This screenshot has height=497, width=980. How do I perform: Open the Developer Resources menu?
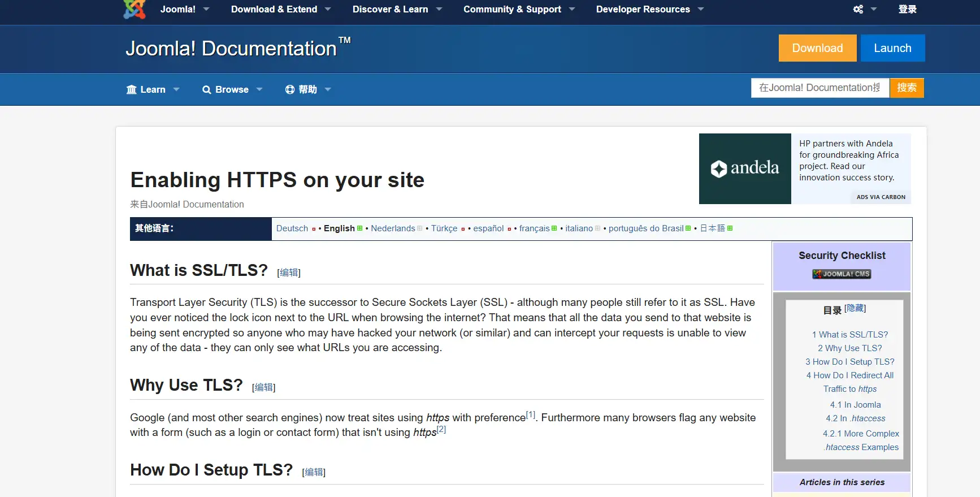[x=643, y=9]
